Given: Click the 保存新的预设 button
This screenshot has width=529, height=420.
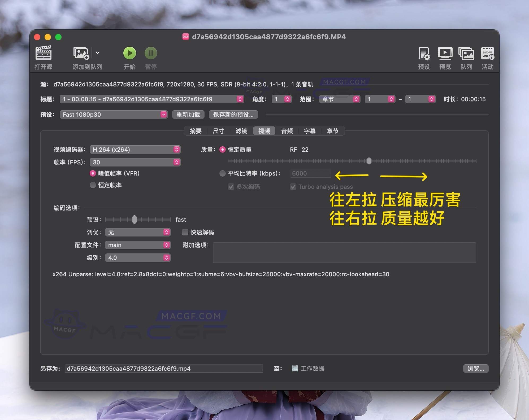Looking at the screenshot, I should [x=233, y=115].
